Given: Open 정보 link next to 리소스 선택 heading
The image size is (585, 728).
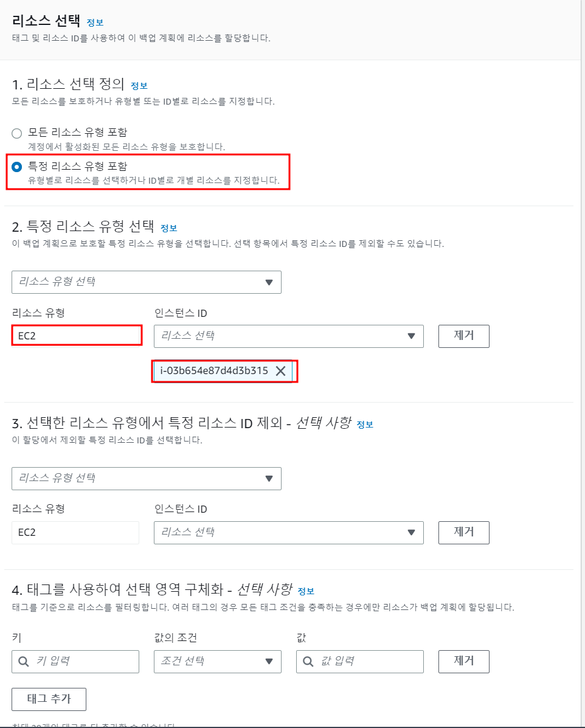Looking at the screenshot, I should (95, 23).
